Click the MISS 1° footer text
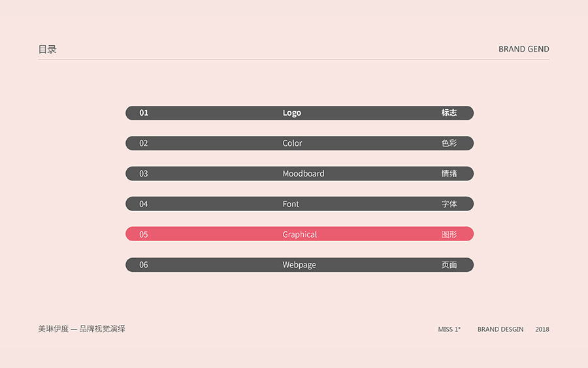The height and width of the screenshot is (368, 588). tap(449, 329)
